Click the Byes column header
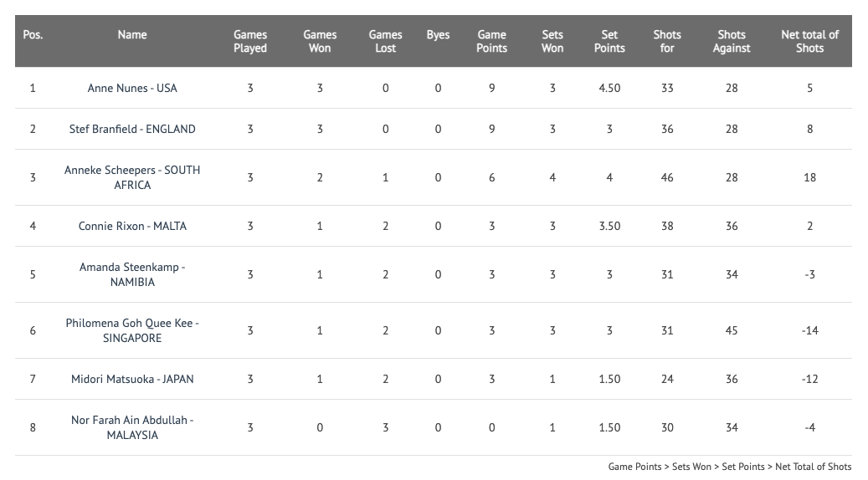The image size is (868, 480). 439,35
